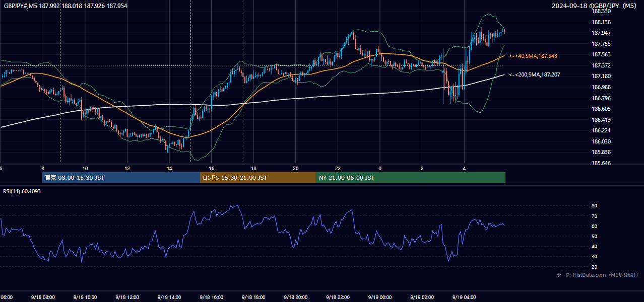Viewport: 644px width, 302px height.
Task: Click price axis label 187.180
Action: 601,76
